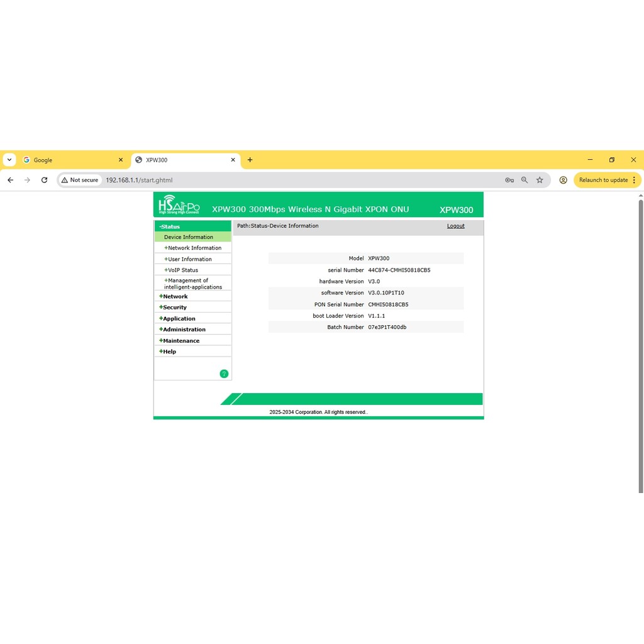Click the browser reload icon

(x=44, y=180)
